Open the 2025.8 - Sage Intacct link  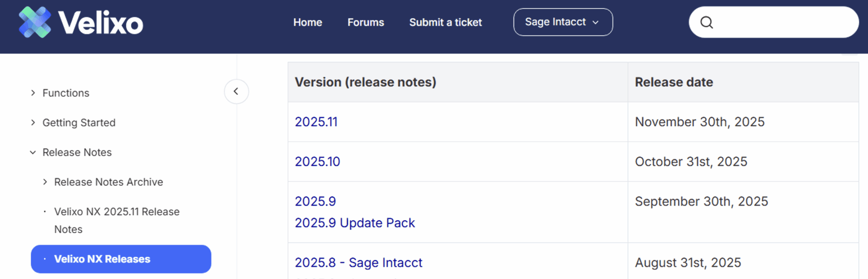(x=358, y=262)
